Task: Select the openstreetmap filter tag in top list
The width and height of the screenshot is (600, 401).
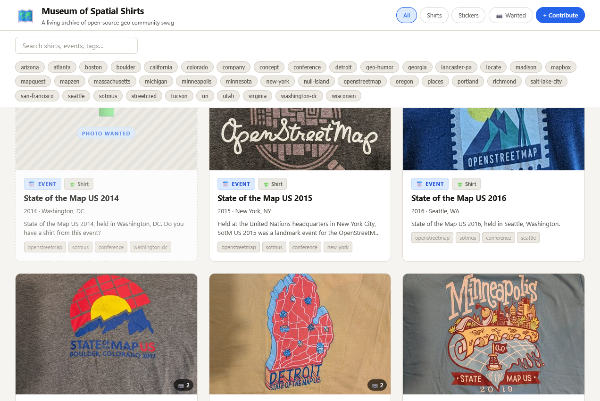Action: (362, 82)
